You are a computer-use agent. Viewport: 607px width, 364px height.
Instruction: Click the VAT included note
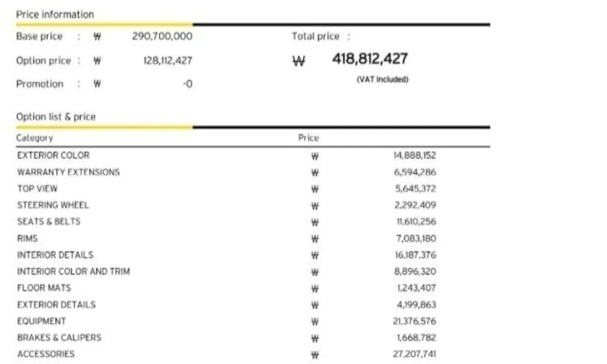coord(383,79)
